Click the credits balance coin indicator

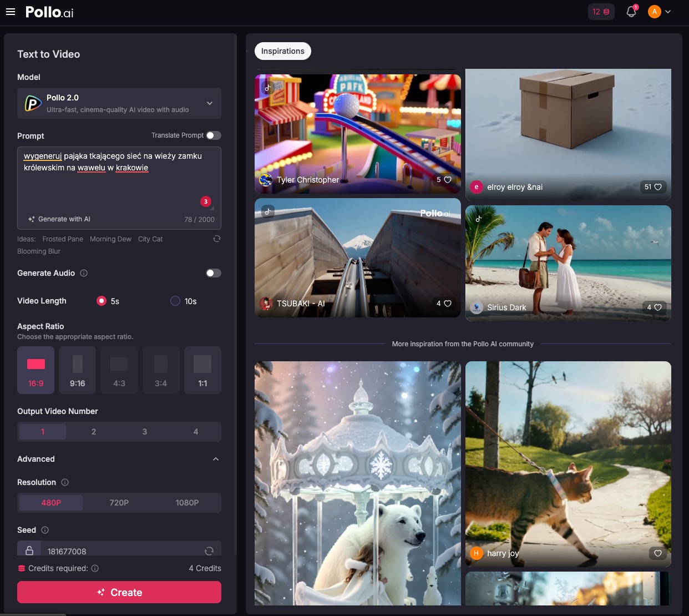pos(601,12)
